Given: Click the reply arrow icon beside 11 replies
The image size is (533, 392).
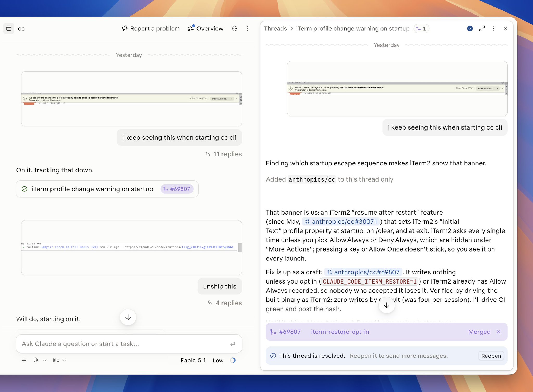Looking at the screenshot, I should pyautogui.click(x=208, y=154).
